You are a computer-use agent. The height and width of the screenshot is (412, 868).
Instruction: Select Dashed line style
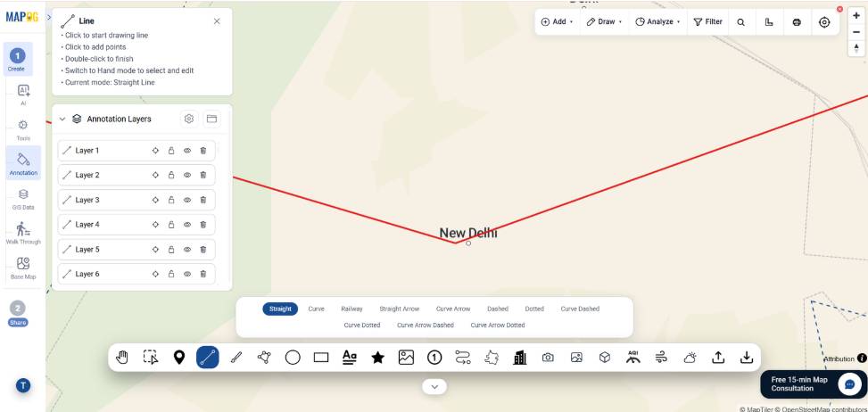click(497, 309)
